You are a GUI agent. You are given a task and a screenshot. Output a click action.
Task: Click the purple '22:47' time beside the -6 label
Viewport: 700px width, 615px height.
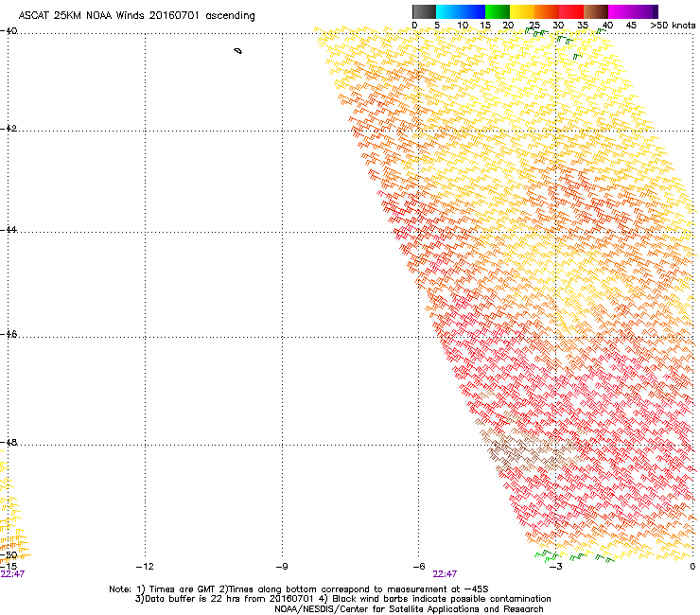[x=445, y=574]
